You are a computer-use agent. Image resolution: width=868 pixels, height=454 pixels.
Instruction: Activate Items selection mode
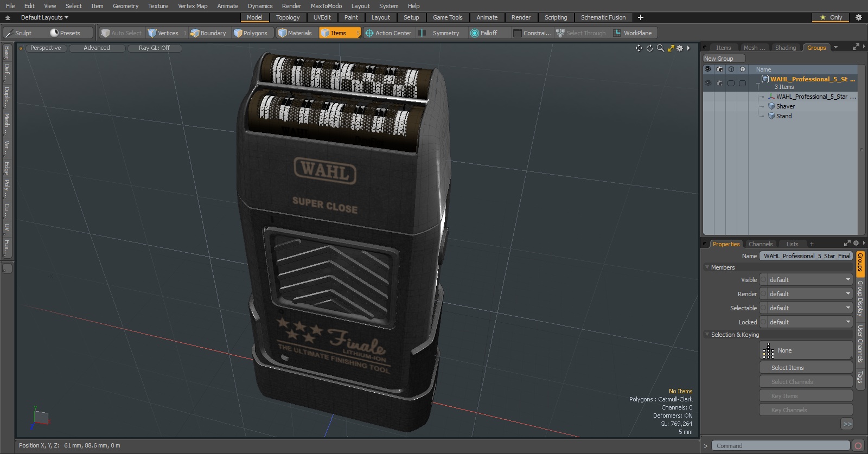[340, 33]
